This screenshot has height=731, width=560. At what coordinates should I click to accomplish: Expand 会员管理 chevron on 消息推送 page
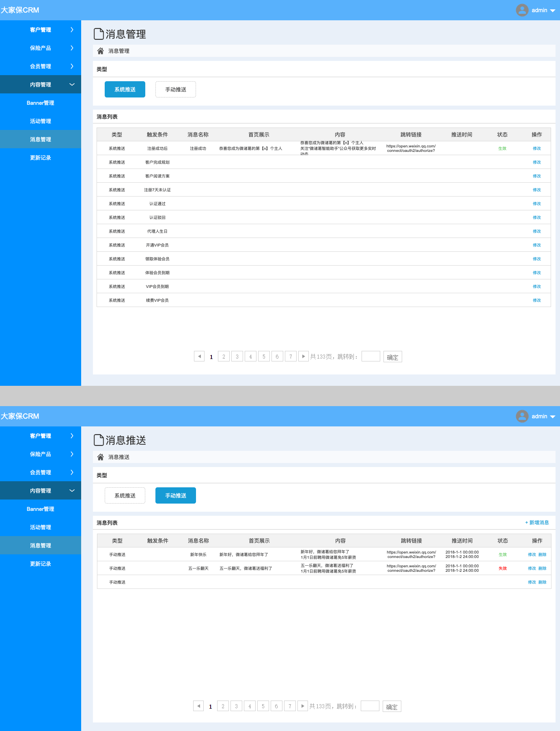pos(72,472)
